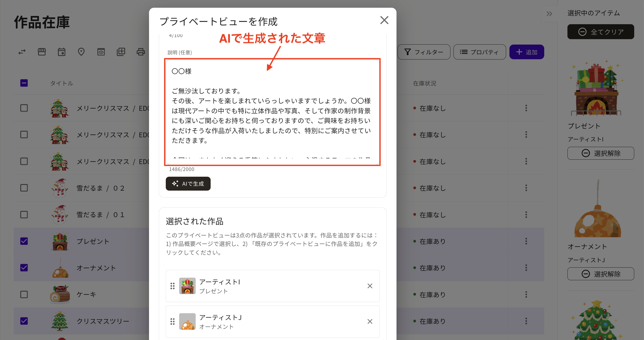644x340 pixels.
Task: Open more options for 雪だるま / 02 row
Action: point(526,188)
